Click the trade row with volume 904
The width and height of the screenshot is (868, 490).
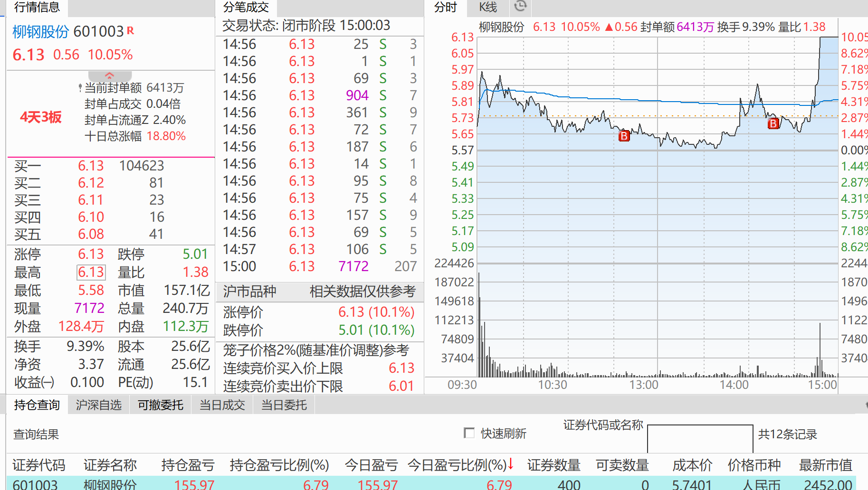pos(320,95)
